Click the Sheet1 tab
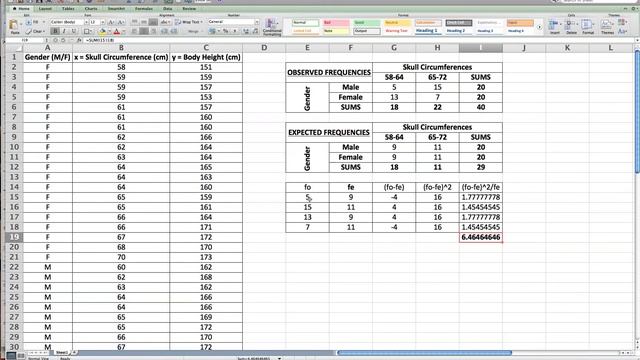Screen dimensions: 640x360 (62, 352)
